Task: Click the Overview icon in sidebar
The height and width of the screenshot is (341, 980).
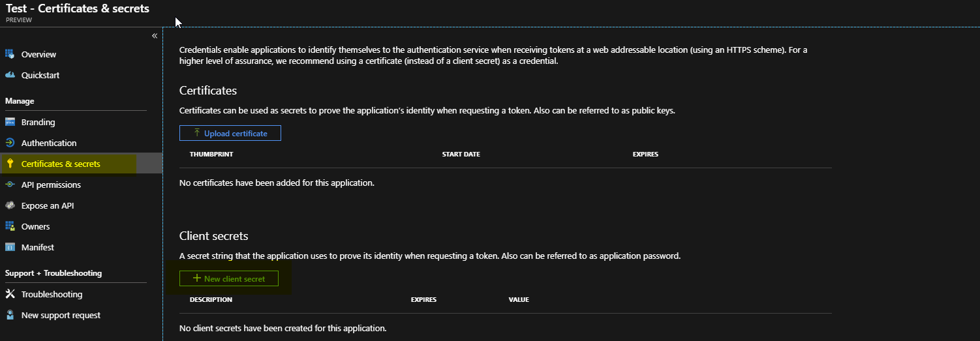Action: coord(10,54)
